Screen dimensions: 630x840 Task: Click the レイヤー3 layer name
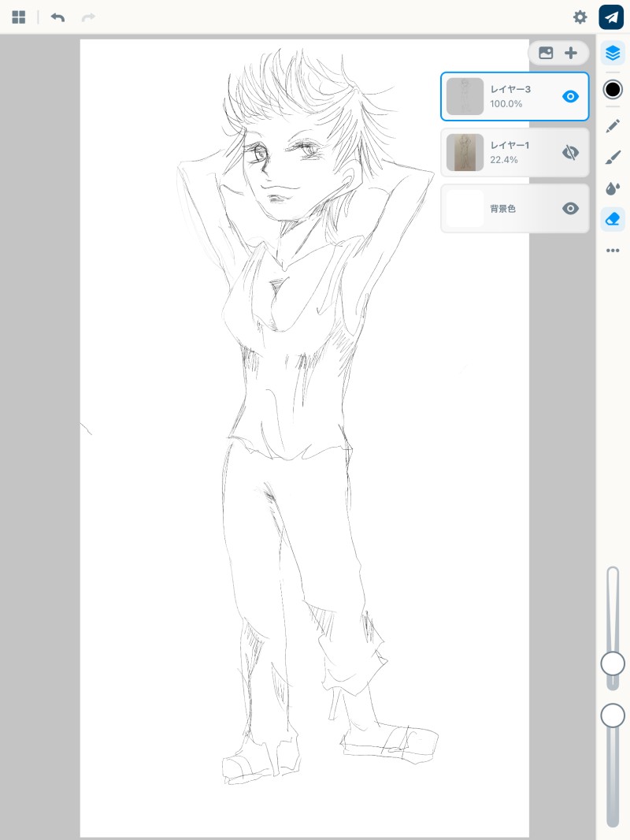(x=510, y=90)
